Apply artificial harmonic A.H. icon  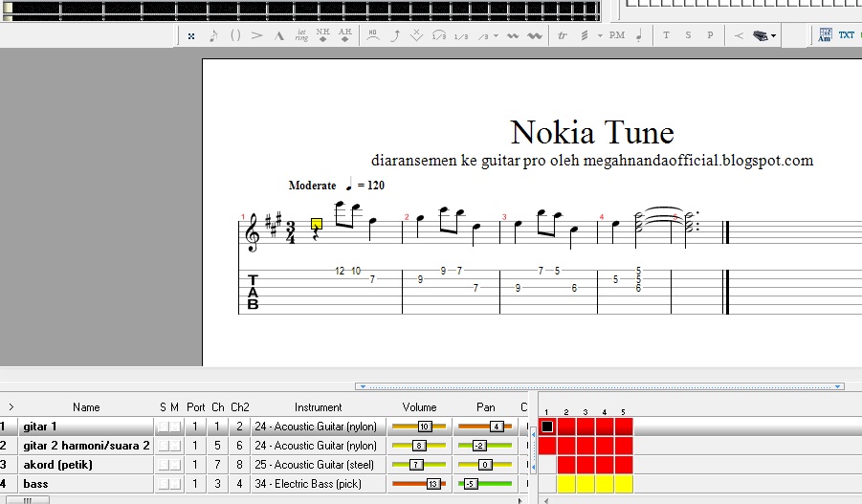(x=344, y=35)
